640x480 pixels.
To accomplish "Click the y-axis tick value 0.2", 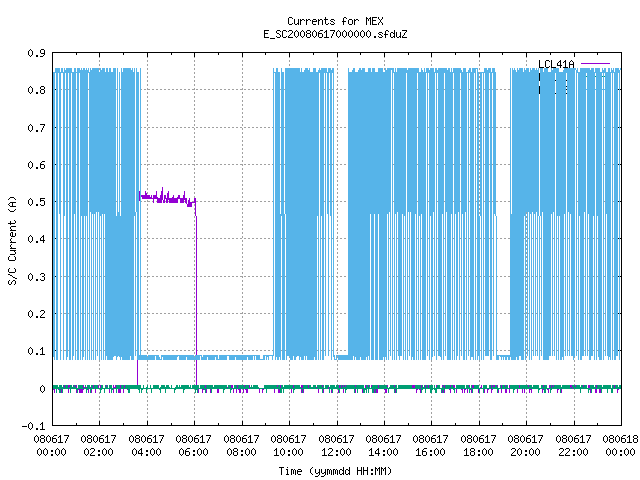I will click(36, 314).
